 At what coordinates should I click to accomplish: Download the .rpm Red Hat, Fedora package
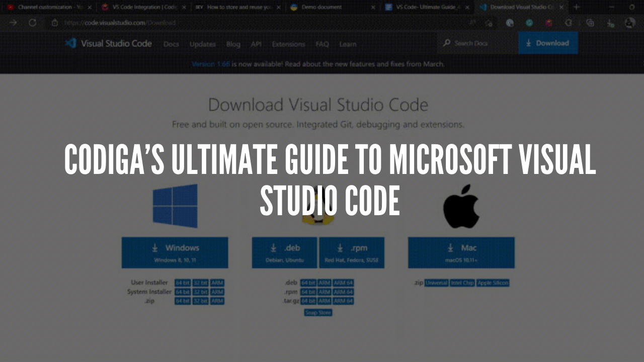[x=351, y=252]
